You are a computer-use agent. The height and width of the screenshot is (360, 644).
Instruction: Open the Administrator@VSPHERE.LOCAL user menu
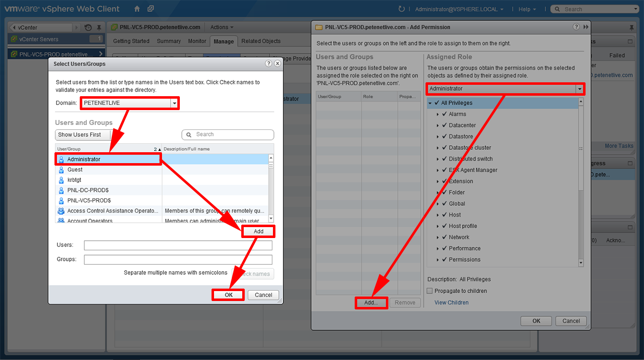point(459,9)
